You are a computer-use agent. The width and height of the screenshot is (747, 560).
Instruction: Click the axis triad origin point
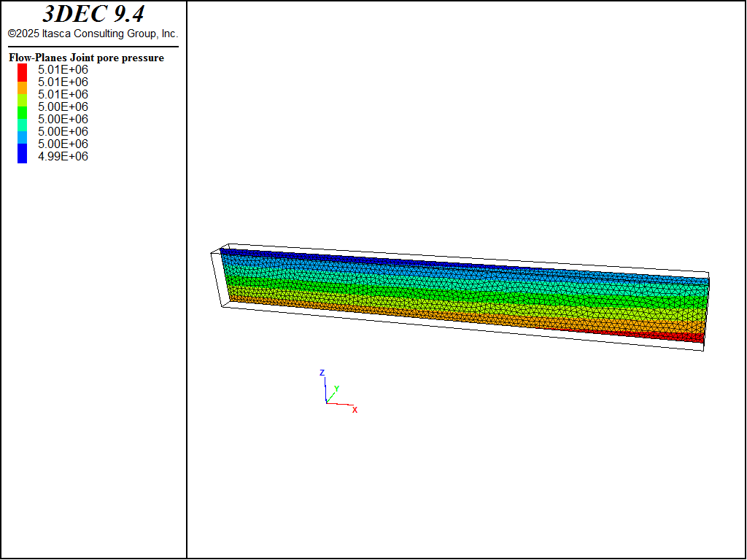click(326, 402)
